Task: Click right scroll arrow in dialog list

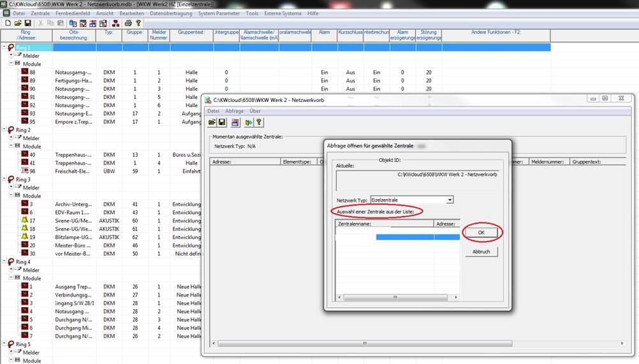Action: point(455,297)
